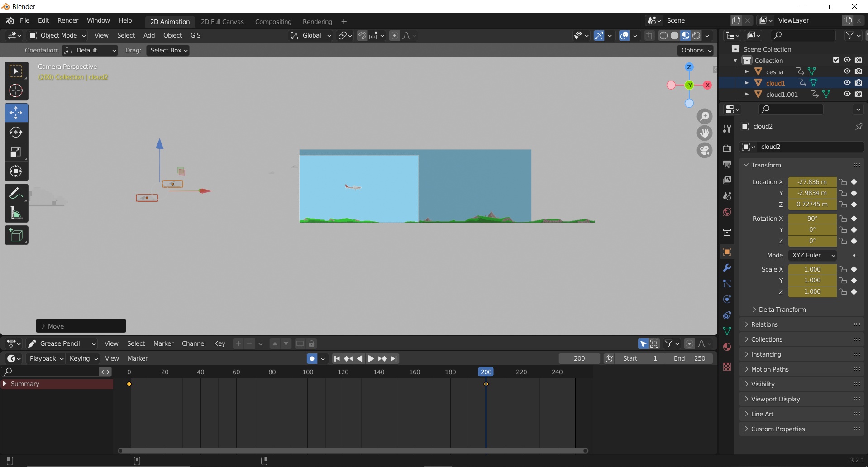Hide cesna in viewport via eye icon
The image size is (868, 467).
847,71
